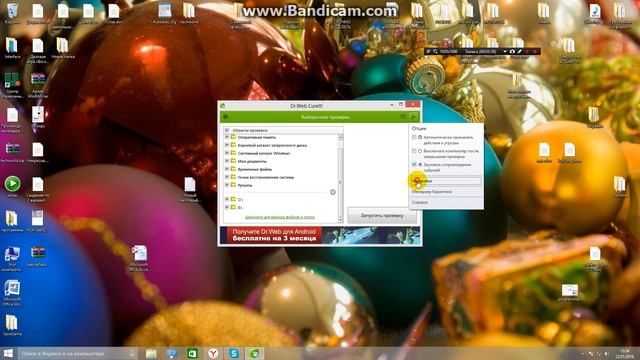Select the Временные файлы row label
This screenshot has width=640, height=360.
(x=255, y=169)
